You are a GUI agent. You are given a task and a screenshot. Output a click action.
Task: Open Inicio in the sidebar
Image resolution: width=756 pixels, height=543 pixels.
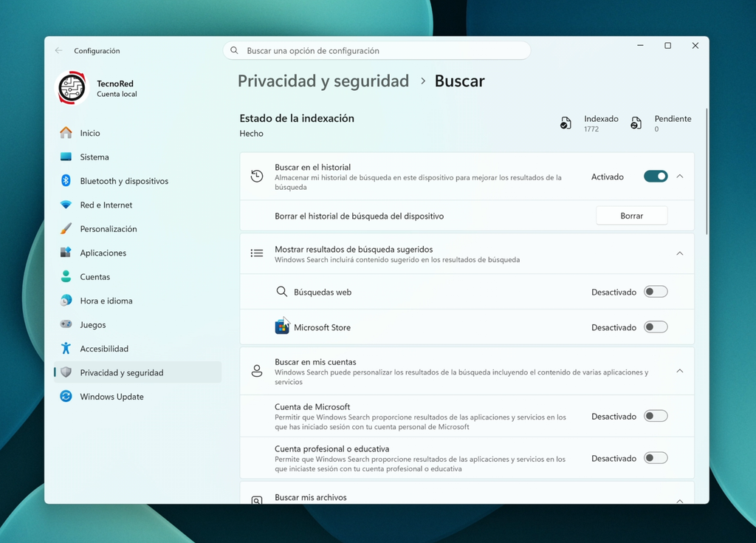click(137, 133)
